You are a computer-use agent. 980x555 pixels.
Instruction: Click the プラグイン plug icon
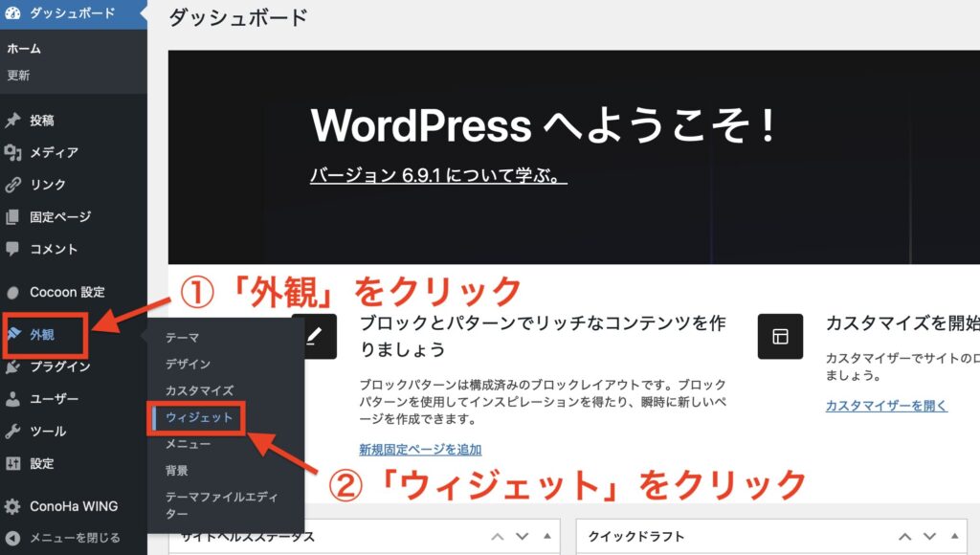pos(13,366)
